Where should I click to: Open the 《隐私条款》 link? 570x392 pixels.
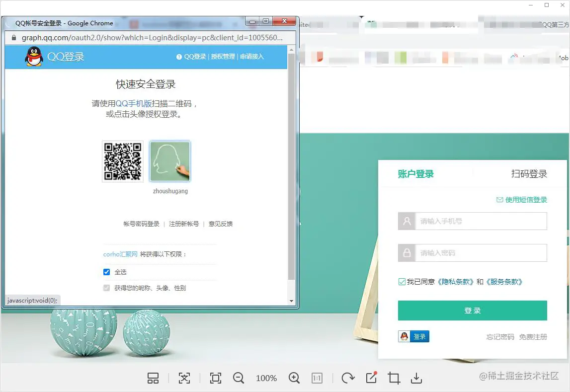(x=456, y=282)
